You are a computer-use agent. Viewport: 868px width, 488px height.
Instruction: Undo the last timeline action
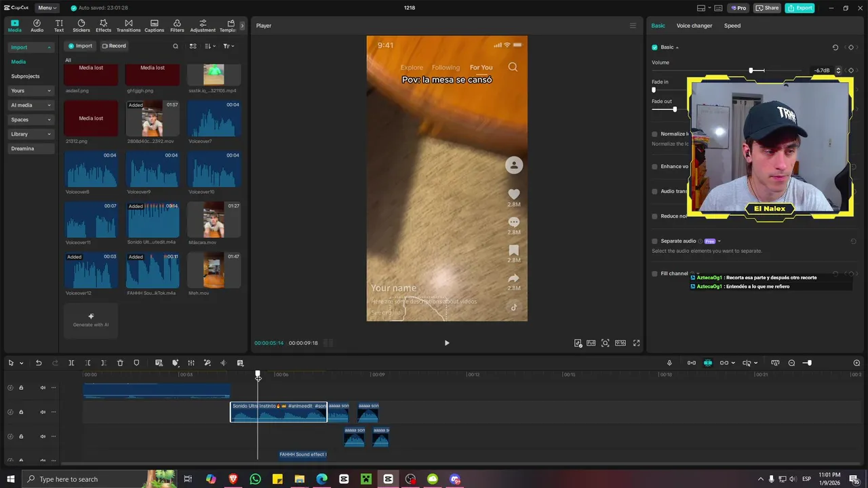tap(39, 363)
